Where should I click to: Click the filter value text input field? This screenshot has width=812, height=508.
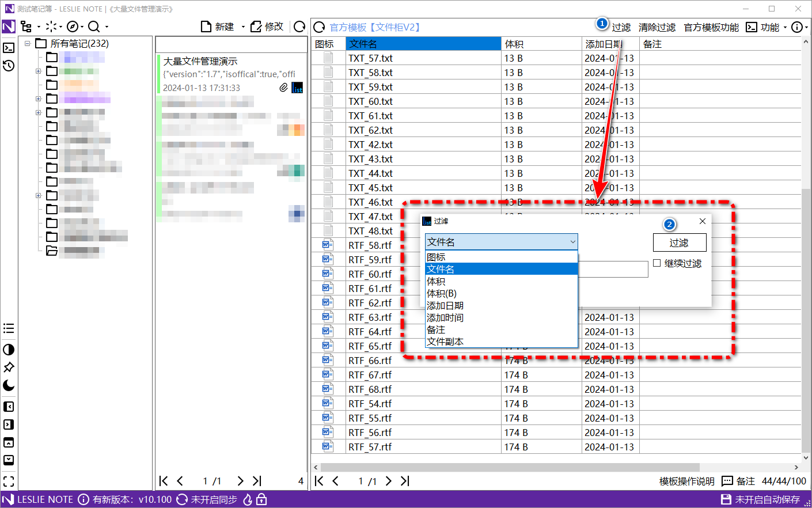pos(613,269)
